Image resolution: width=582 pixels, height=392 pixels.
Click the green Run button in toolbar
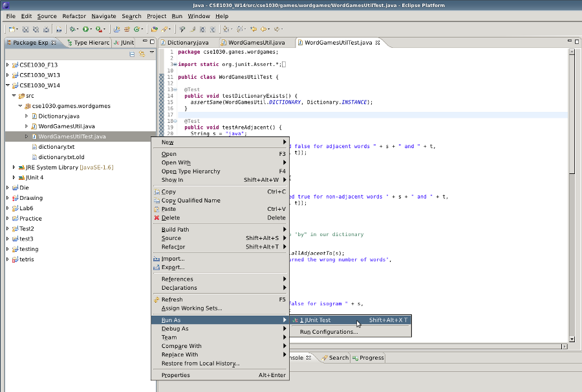86,29
